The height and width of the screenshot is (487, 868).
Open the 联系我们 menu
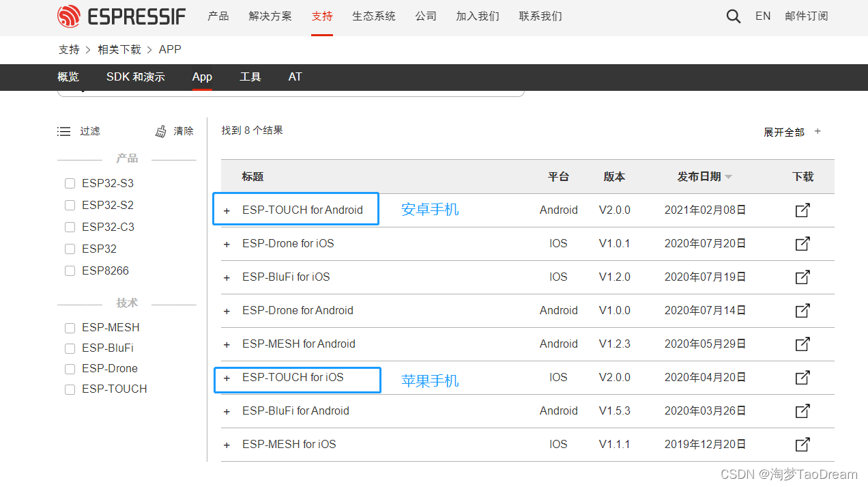click(540, 16)
